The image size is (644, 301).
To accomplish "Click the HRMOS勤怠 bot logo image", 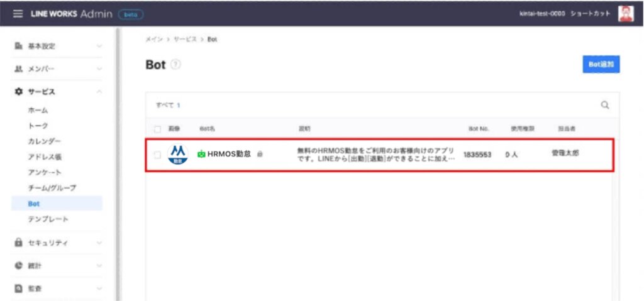I will tap(178, 155).
